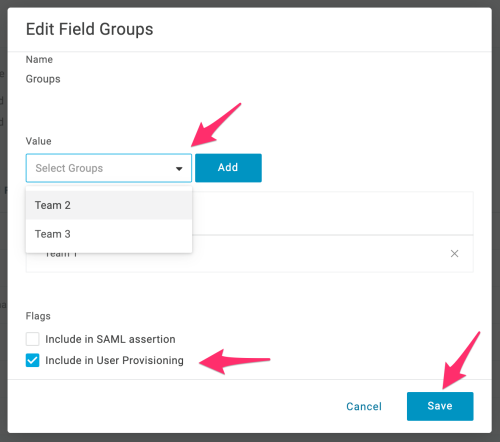Choose Team 2 from the dropdown list
Image resolution: width=500 pixels, height=442 pixels.
click(109, 205)
